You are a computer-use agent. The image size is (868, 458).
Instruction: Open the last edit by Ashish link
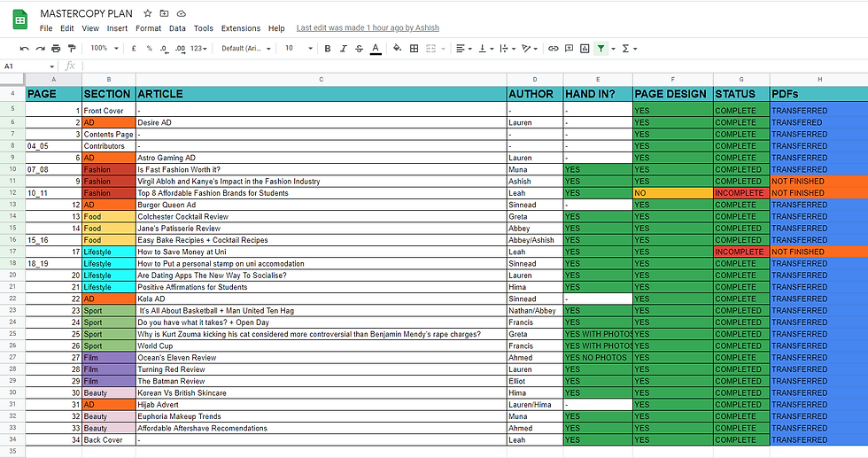coord(368,27)
